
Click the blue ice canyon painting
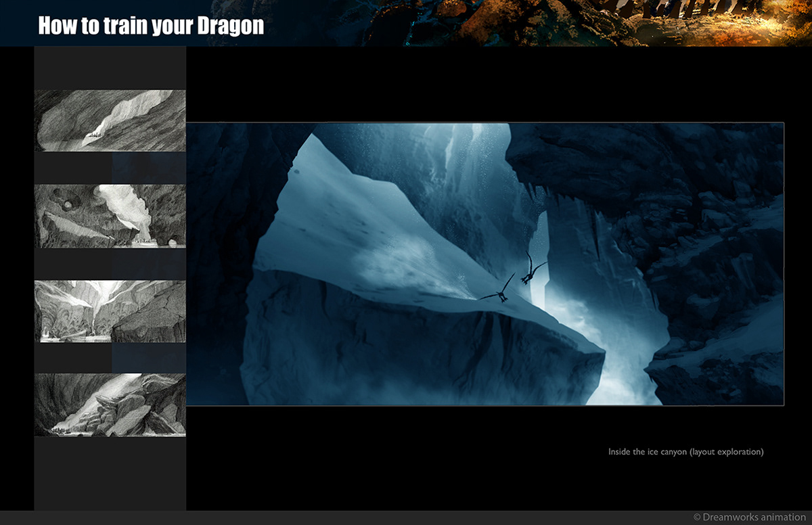pyautogui.click(x=485, y=264)
